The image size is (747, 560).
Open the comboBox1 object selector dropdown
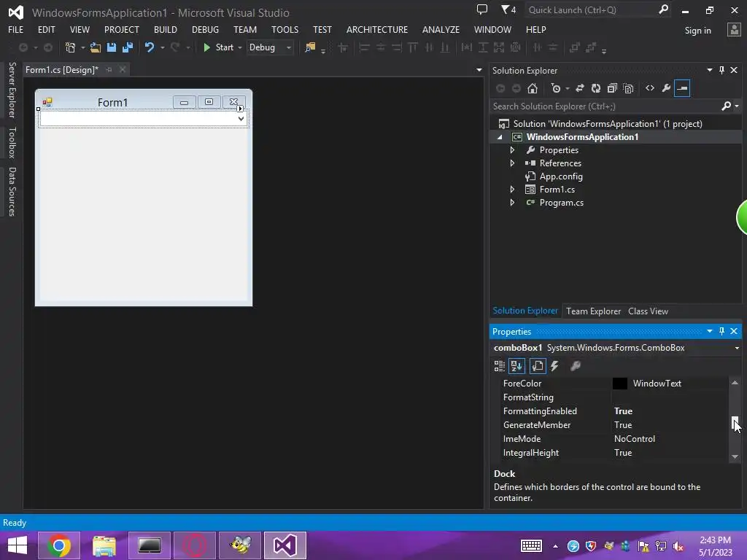tap(737, 348)
